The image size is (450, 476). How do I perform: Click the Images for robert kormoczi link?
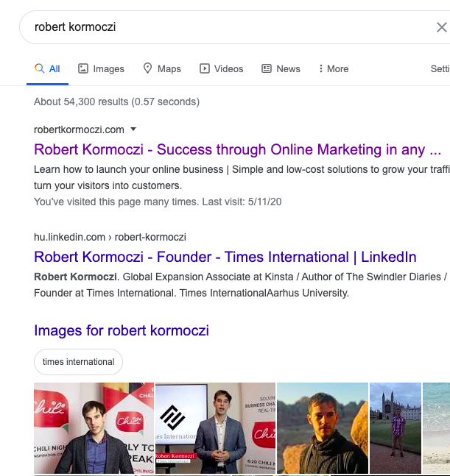(x=122, y=330)
